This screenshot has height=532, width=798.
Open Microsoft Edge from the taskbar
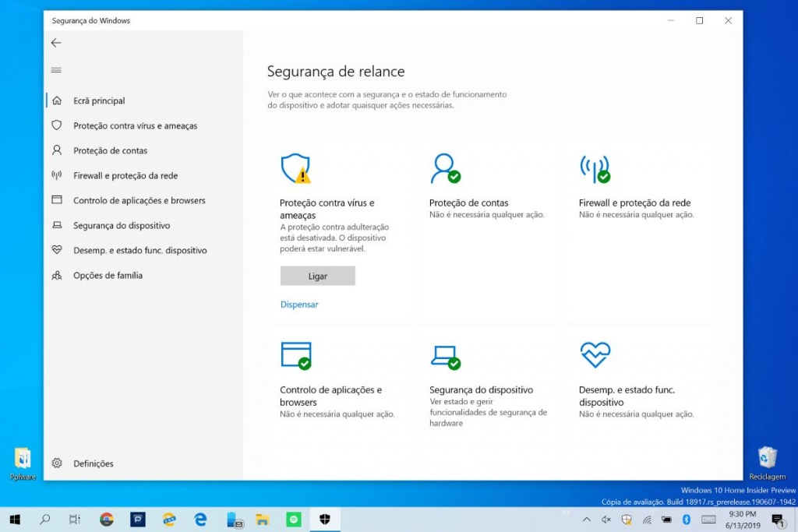coord(199,519)
